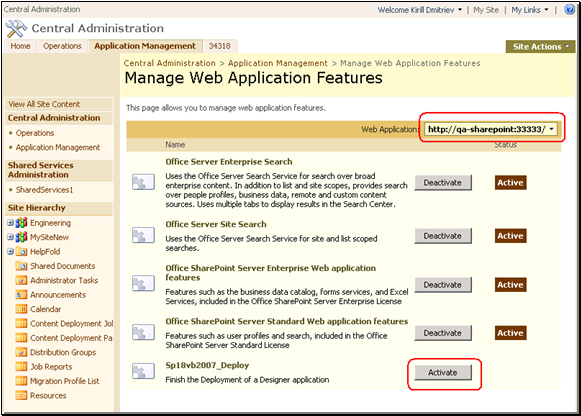Click the Migration Profile List icon
Screen dimensions: 581x416
point(21,381)
